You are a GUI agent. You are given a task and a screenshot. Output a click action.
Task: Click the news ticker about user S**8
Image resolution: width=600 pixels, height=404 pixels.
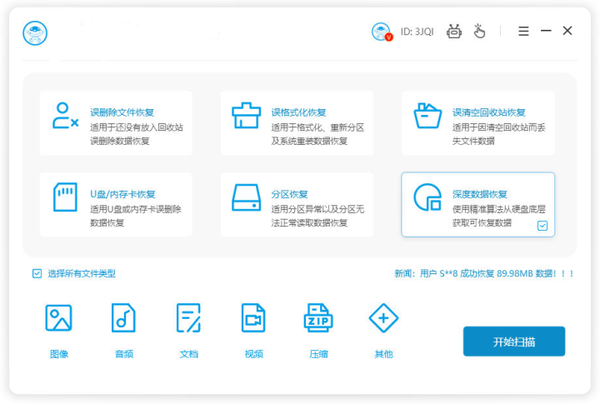click(484, 274)
